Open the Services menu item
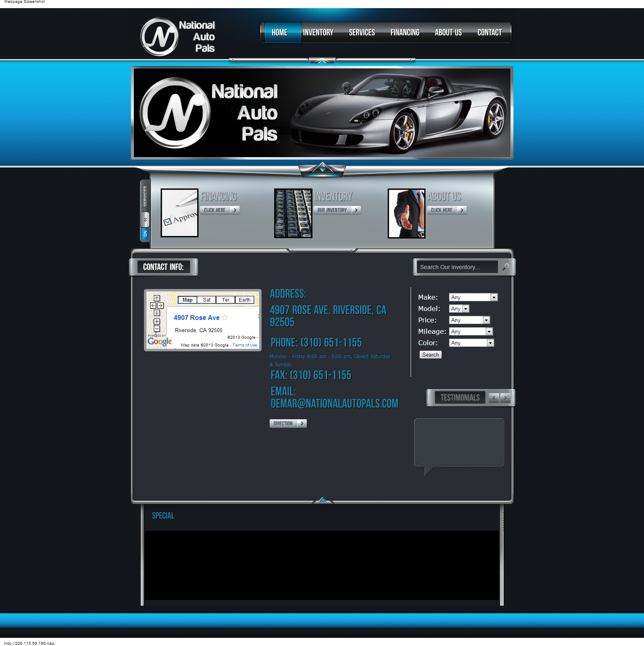 (362, 33)
